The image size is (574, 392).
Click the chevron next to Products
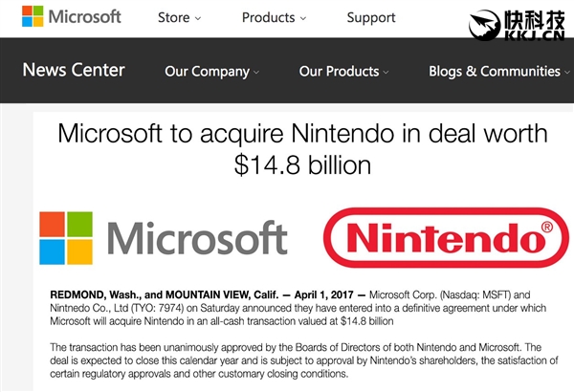coord(302,19)
